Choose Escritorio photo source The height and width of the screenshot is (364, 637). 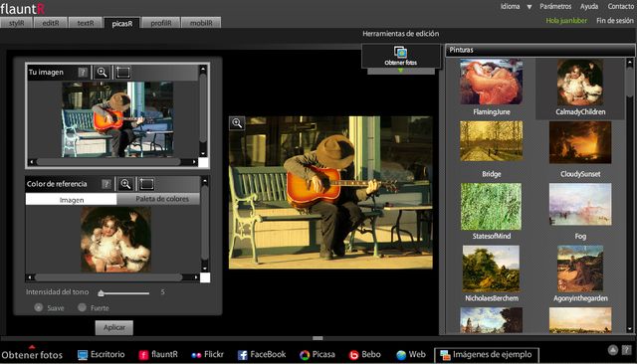pos(101,355)
